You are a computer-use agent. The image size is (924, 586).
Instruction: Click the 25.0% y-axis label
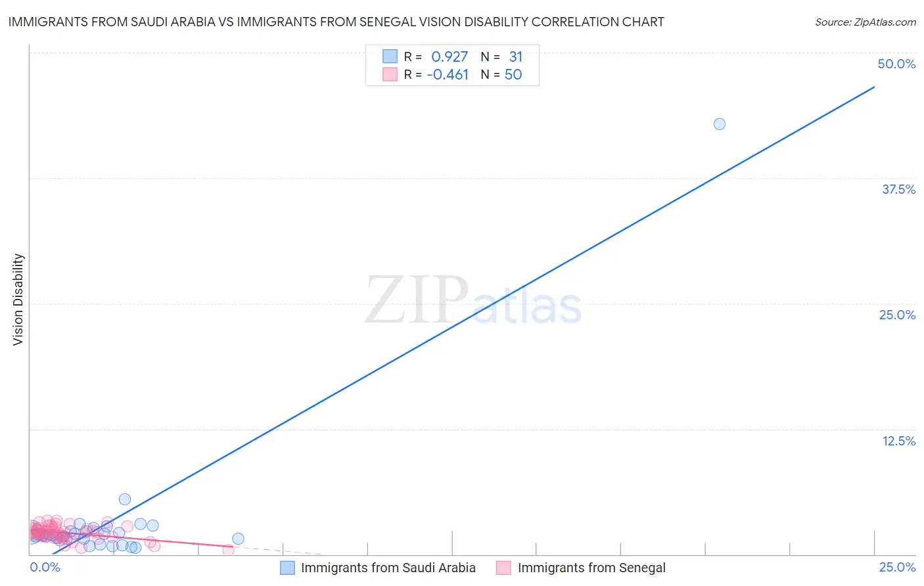[x=897, y=315]
